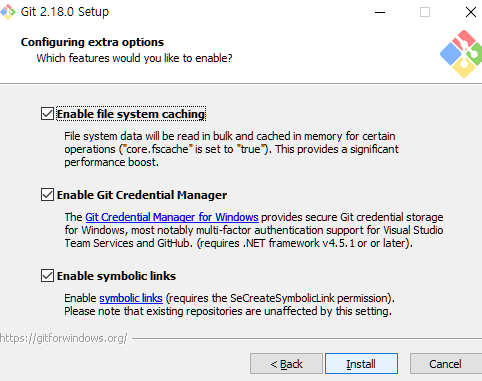Uncheck the Enable file system caching checkbox
Screen dimensions: 482x381
[x=47, y=114]
